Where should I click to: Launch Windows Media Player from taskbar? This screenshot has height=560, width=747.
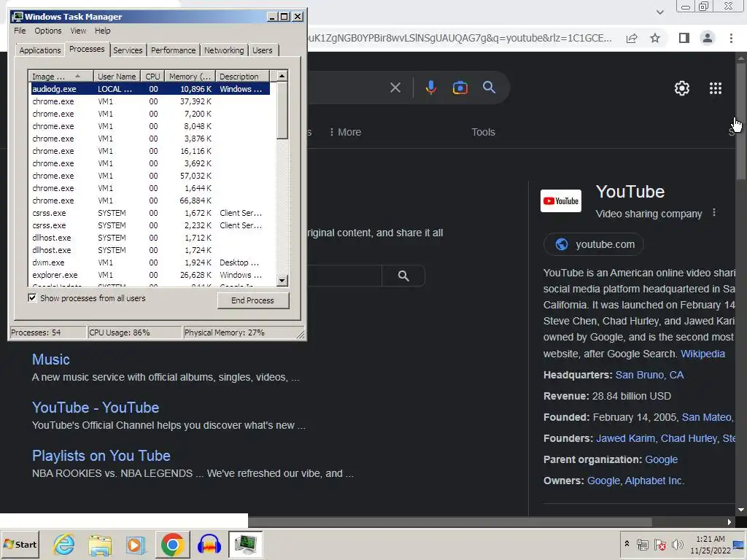coord(136,544)
